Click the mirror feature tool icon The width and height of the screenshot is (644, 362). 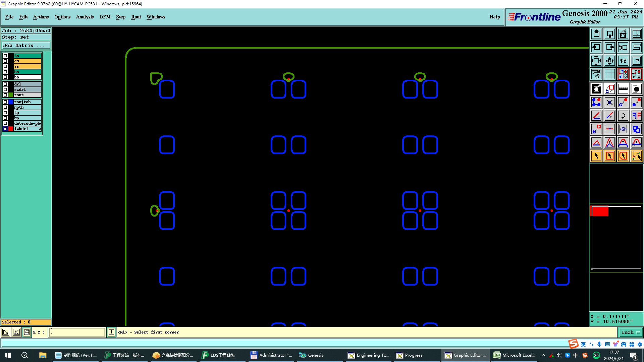tap(636, 116)
